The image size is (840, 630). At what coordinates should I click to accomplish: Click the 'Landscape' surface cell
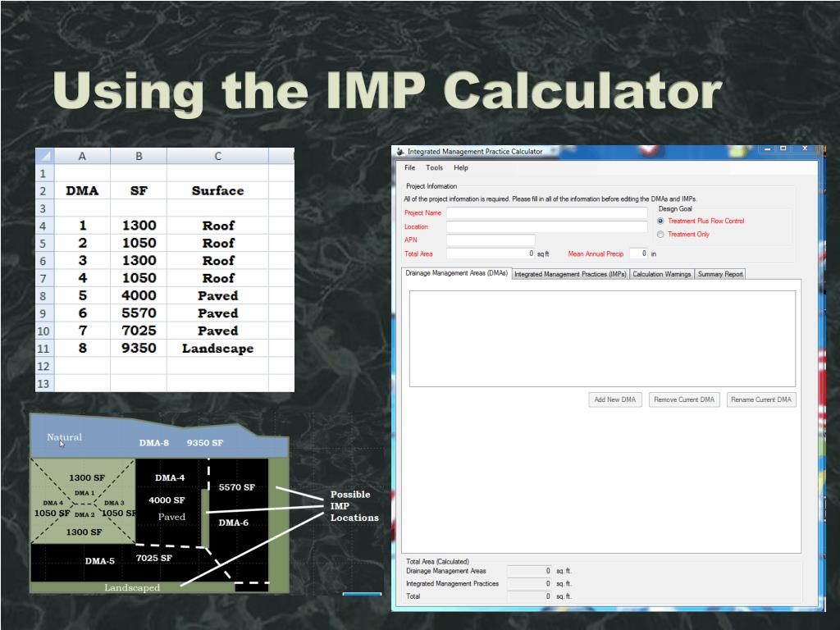click(x=217, y=348)
